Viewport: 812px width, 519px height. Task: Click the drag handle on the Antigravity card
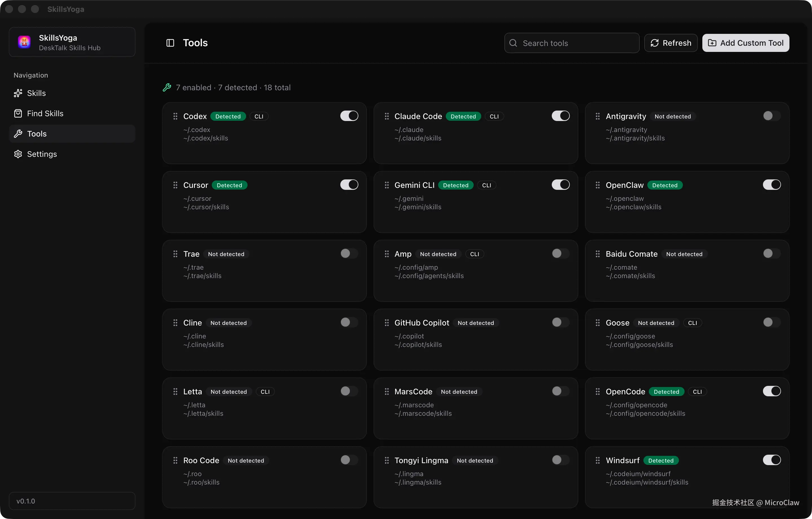pyautogui.click(x=597, y=116)
